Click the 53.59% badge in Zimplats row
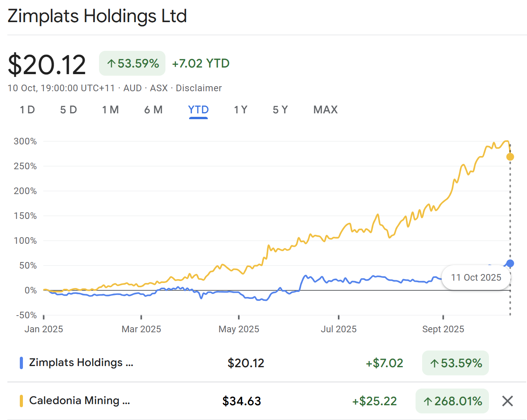 456,363
